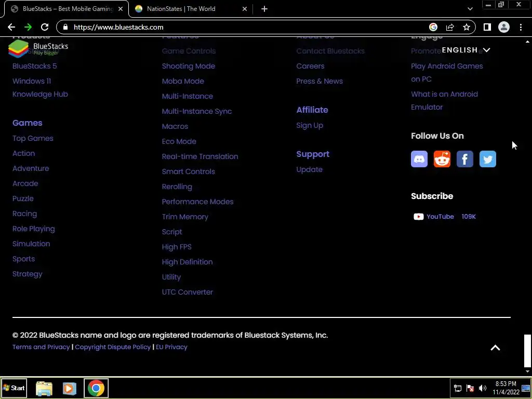532x399 pixels.
Task: Open Windows 11 link
Action: pos(32,81)
